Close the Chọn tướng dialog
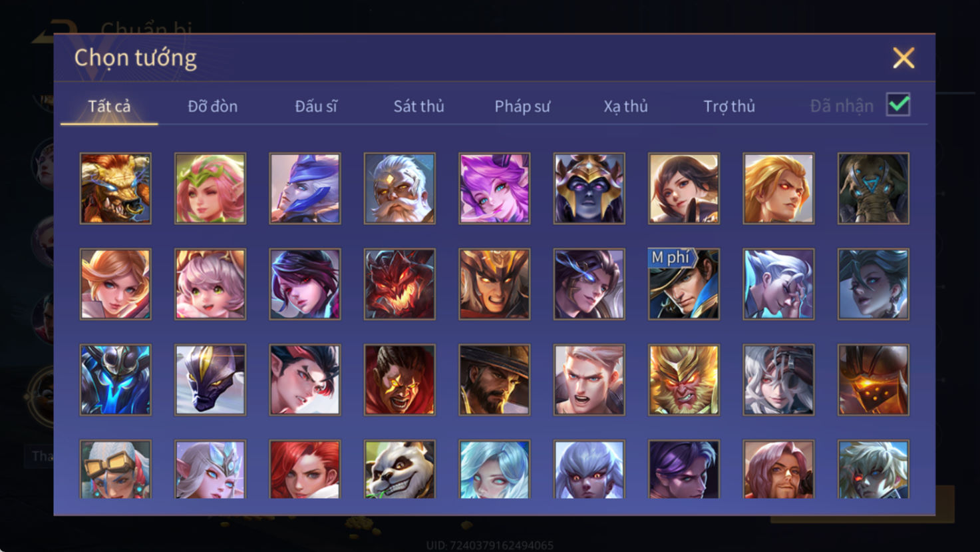This screenshot has width=980, height=552. [x=903, y=58]
